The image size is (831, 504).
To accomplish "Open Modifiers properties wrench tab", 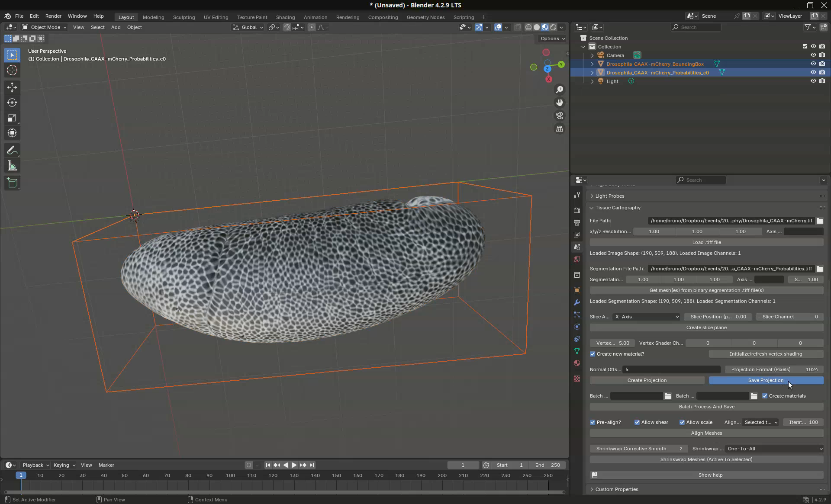I will click(577, 303).
